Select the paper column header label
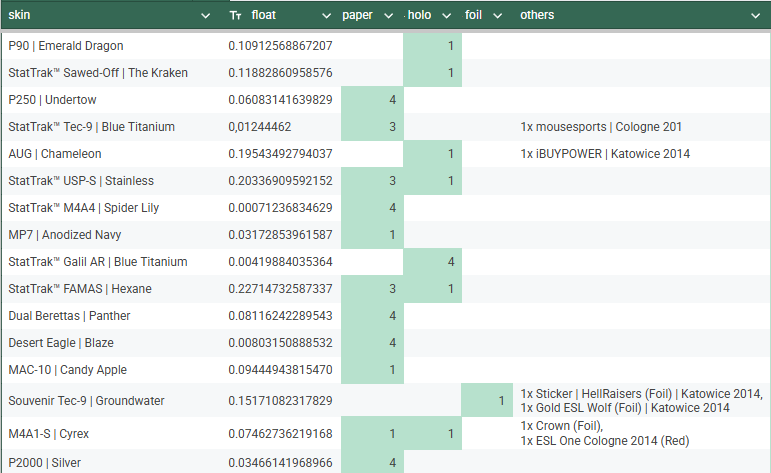 pos(357,15)
